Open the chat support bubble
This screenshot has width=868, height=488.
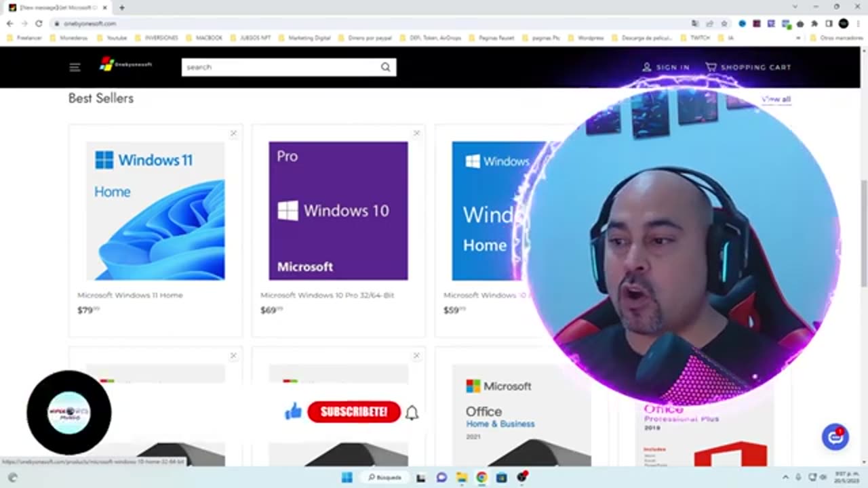coord(835,436)
